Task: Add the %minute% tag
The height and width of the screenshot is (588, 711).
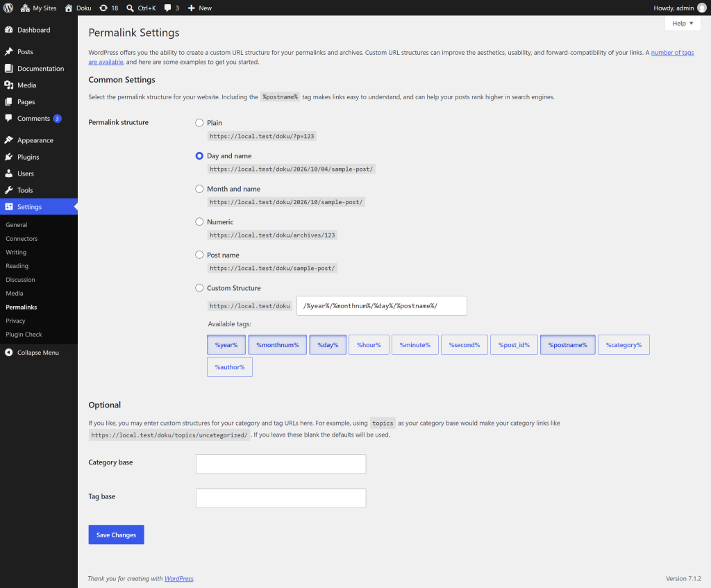Action: (415, 344)
